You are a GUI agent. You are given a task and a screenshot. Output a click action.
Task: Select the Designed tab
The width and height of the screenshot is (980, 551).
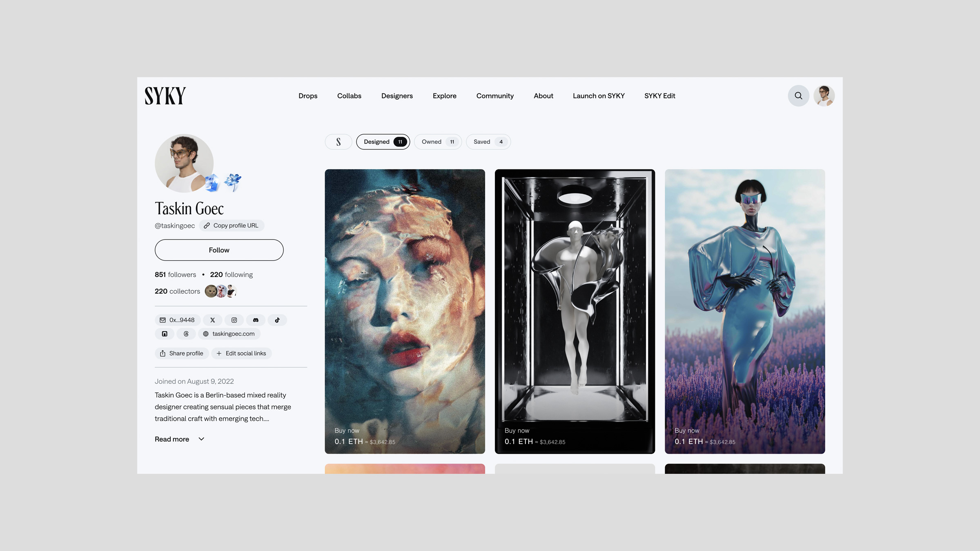[383, 142]
